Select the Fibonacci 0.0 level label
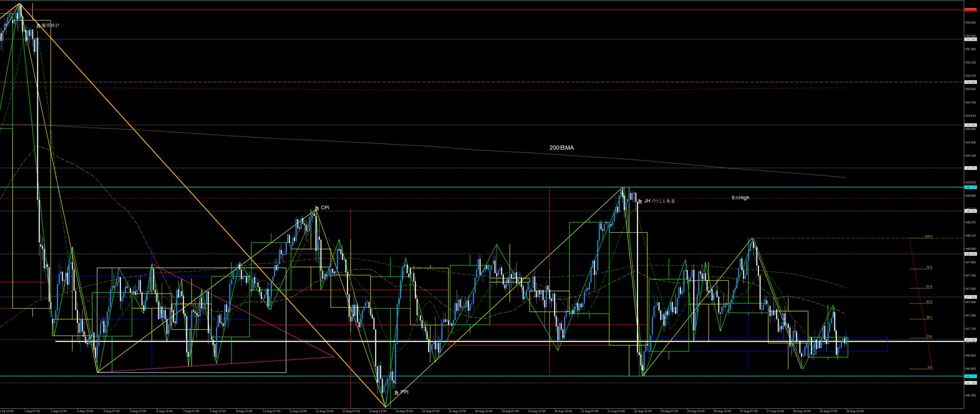980x414 pixels. point(930,367)
